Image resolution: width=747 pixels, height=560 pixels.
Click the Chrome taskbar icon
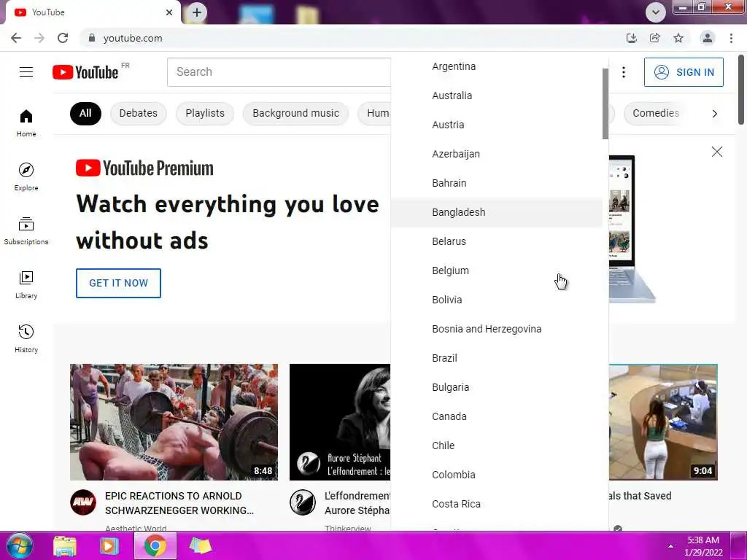(155, 545)
